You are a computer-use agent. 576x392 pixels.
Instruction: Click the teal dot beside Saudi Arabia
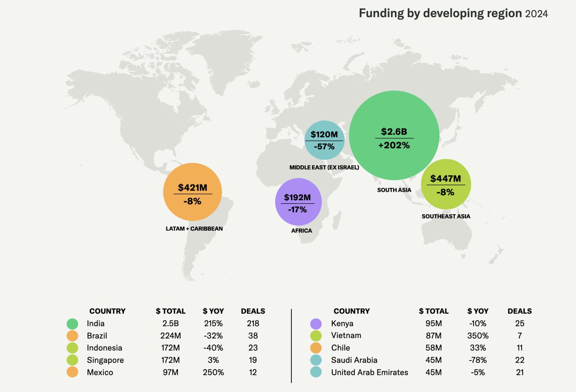tap(316, 360)
